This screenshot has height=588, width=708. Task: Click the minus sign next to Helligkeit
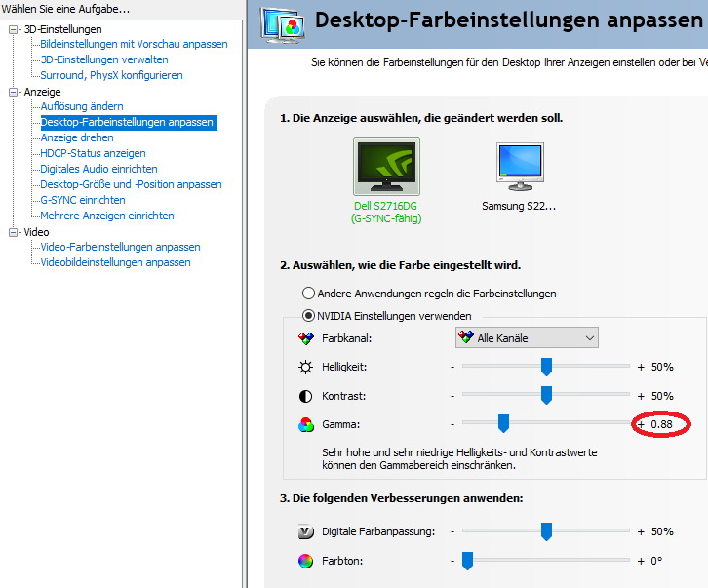pos(452,368)
